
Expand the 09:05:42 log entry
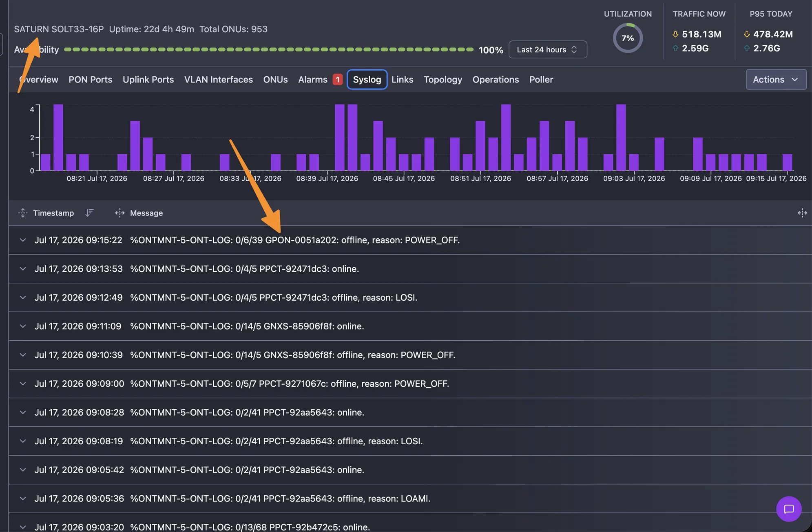23,470
